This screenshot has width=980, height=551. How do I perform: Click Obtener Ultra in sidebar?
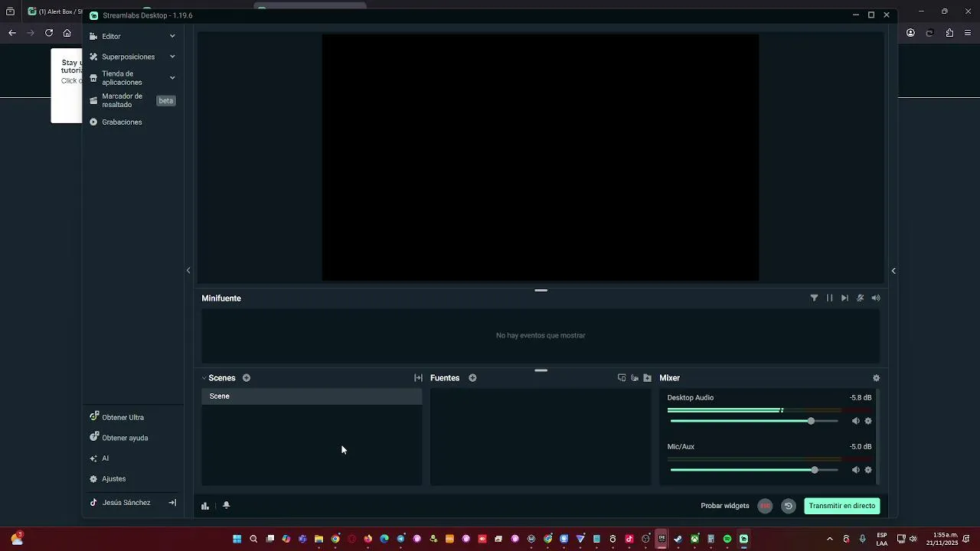click(x=123, y=417)
